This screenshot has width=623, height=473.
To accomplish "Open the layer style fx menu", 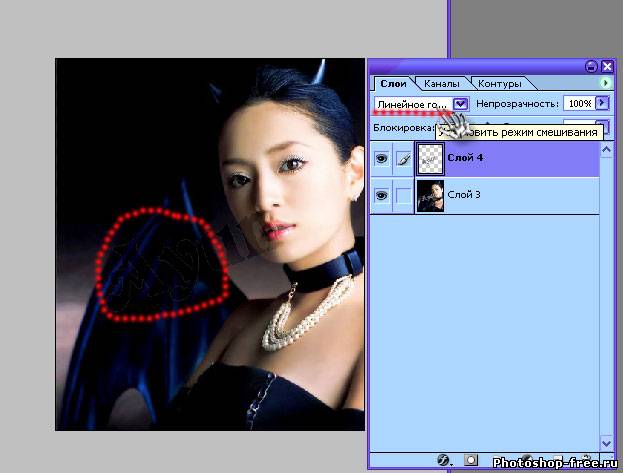I will coord(443,460).
